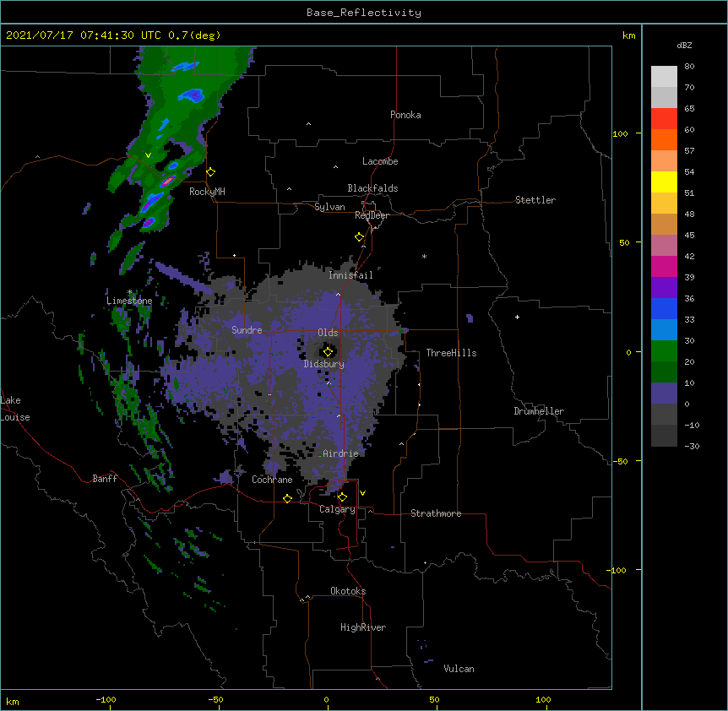
Task: Click the asterisk marker above Limestone label
Action: point(130,292)
